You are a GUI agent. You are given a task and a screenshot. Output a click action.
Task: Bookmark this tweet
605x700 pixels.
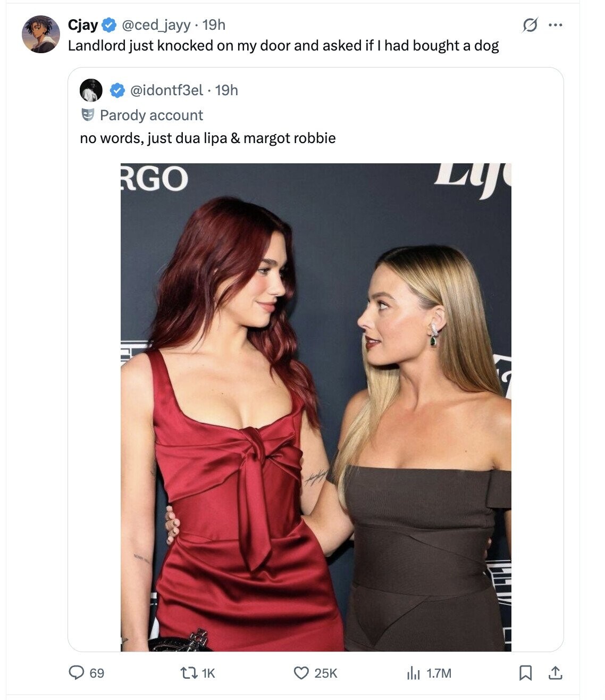pyautogui.click(x=525, y=673)
